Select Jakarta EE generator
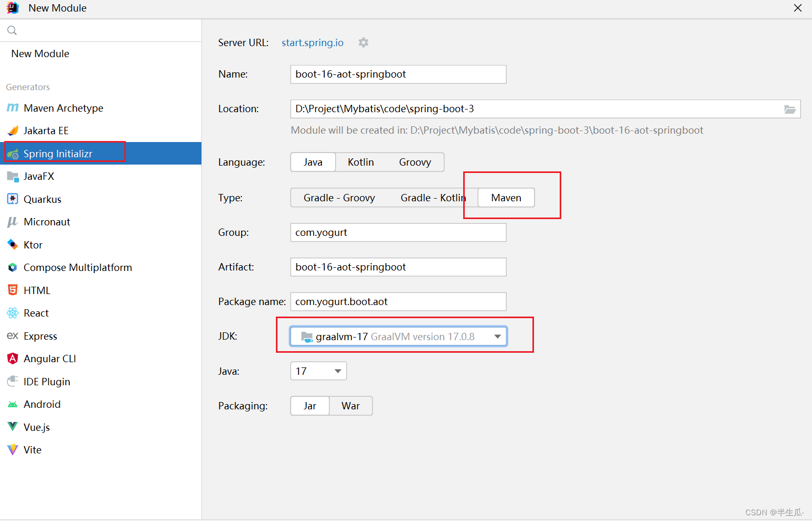812x521 pixels. coord(101,131)
